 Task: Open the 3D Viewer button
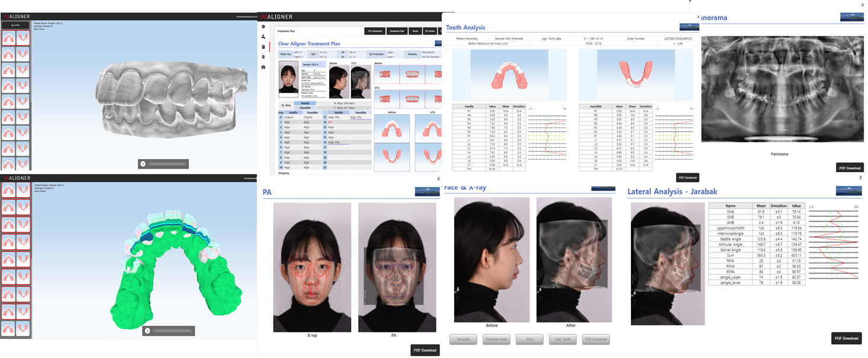click(430, 31)
